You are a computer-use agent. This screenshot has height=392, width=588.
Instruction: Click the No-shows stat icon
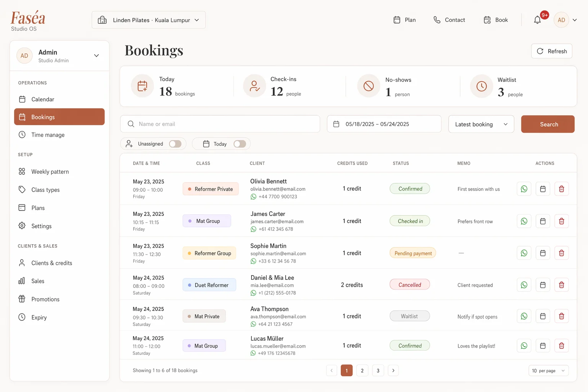tap(369, 86)
